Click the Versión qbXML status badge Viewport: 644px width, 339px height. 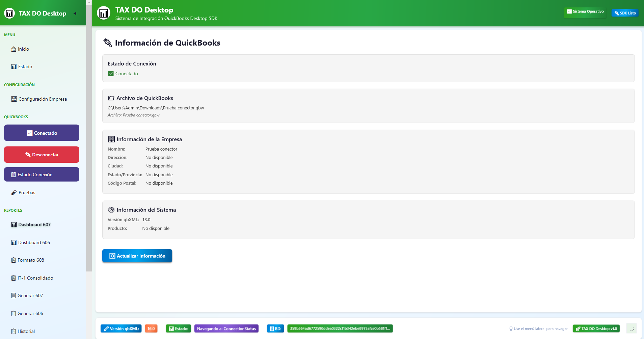121,328
